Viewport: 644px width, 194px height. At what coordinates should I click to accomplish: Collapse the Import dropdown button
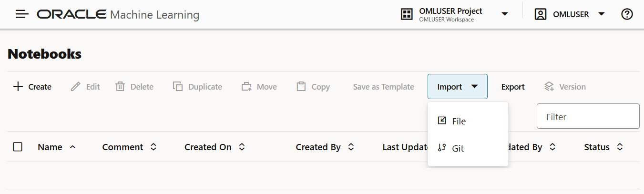tap(457, 87)
